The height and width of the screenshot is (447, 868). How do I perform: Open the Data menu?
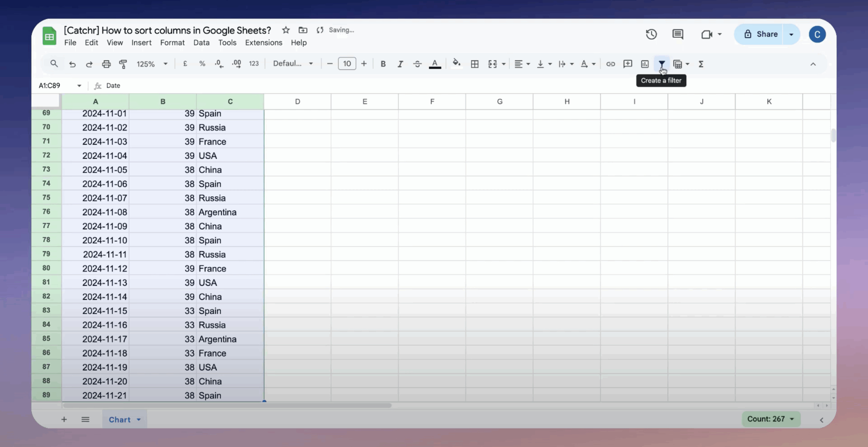point(201,43)
